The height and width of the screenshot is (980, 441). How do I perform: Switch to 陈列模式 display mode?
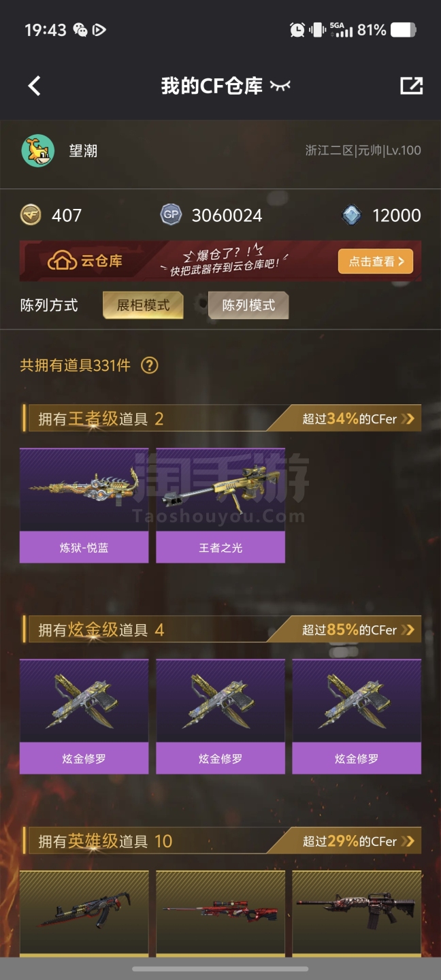point(248,305)
